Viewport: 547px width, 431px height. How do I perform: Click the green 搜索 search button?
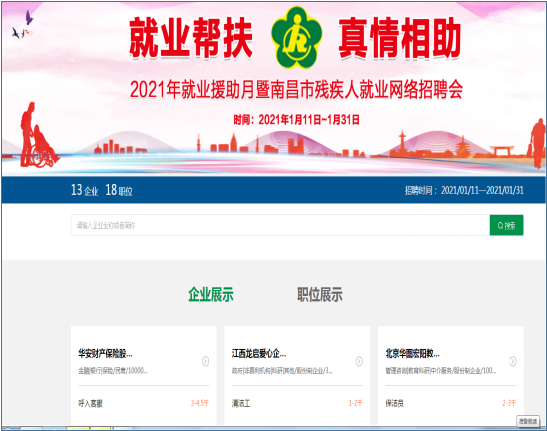(x=506, y=225)
